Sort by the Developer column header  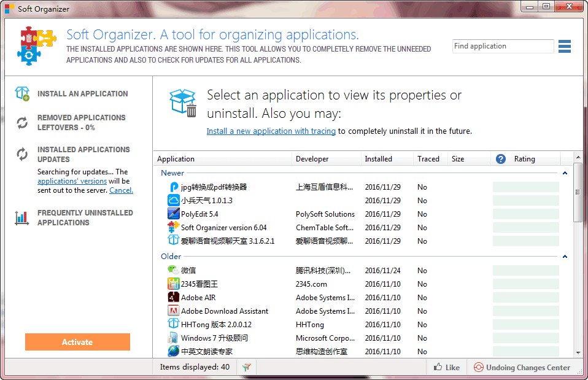click(x=327, y=159)
